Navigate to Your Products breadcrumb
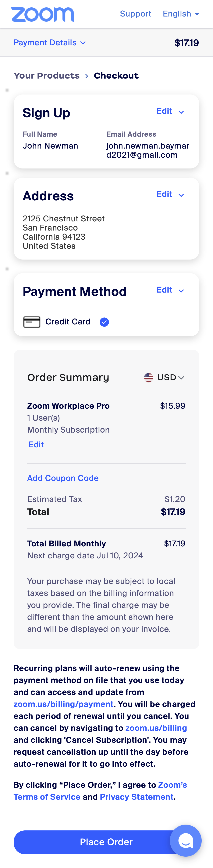The height and width of the screenshot is (868, 213). 47,76
